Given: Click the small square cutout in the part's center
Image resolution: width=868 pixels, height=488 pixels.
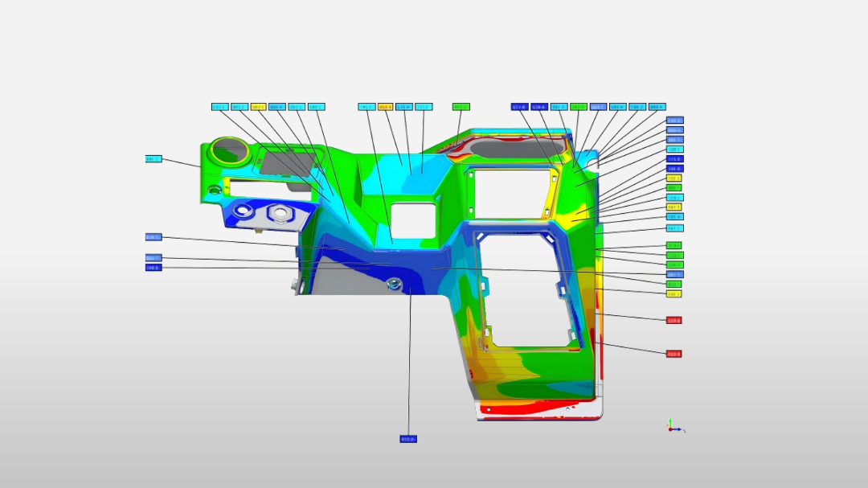Looking at the screenshot, I should tap(413, 219).
